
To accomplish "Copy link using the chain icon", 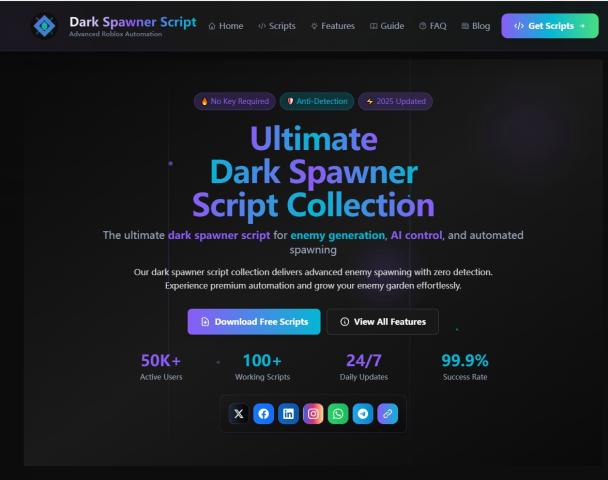I will pyautogui.click(x=387, y=414).
